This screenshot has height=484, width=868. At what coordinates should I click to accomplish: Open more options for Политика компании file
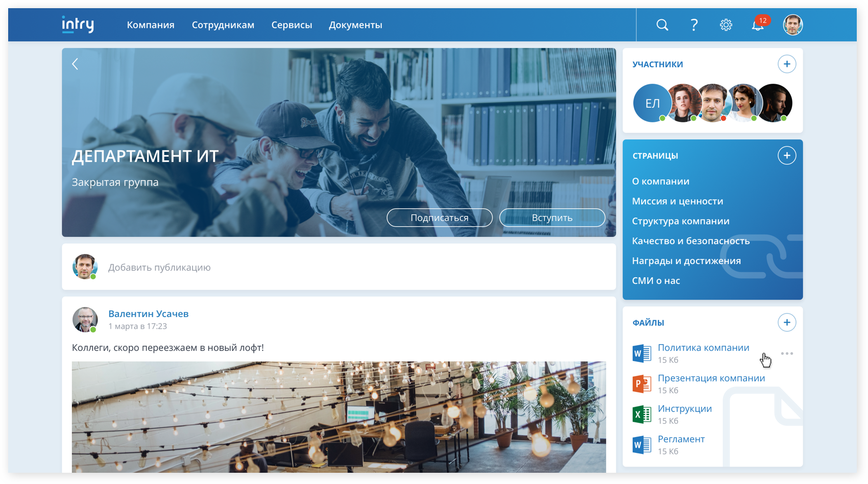point(786,353)
